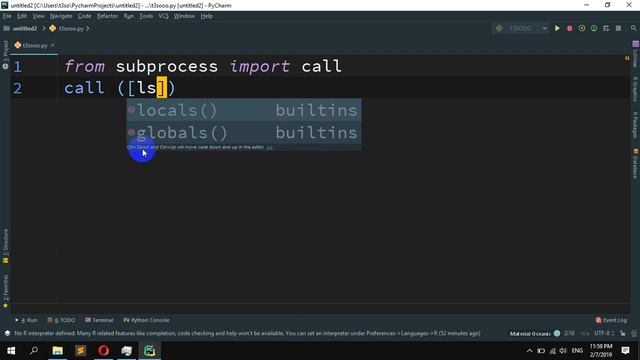640x360 pixels.
Task: Open the Tools menu
Action: [146, 16]
